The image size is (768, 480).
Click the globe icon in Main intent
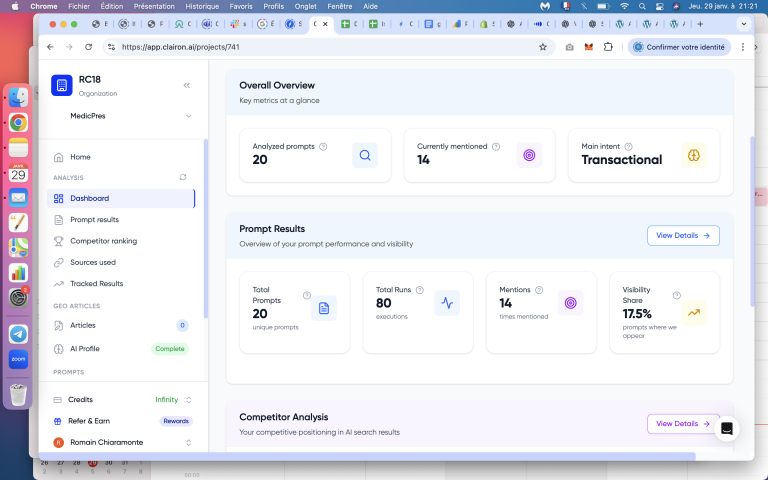693,155
